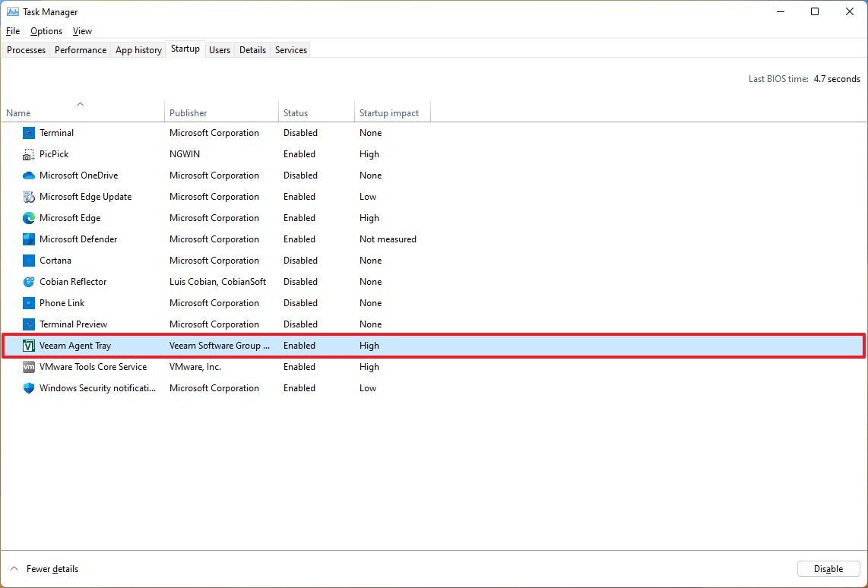This screenshot has height=588, width=868.
Task: Open the File menu
Action: pos(12,31)
